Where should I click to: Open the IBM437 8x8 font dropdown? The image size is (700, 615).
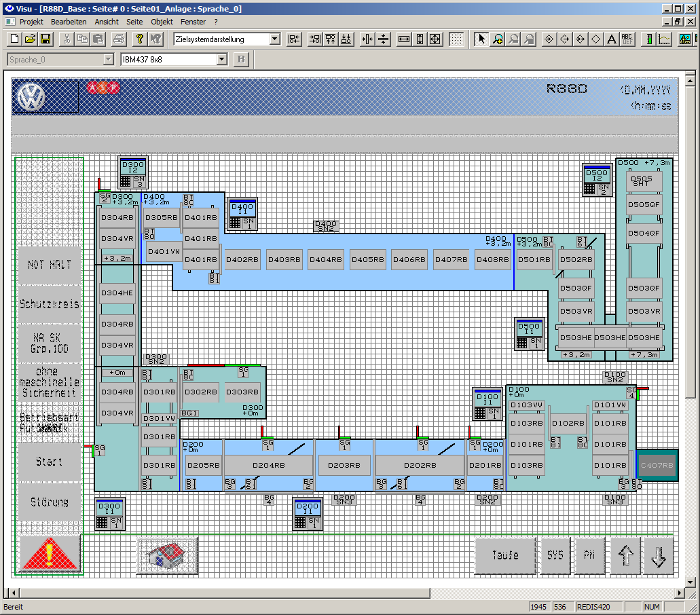tap(221, 60)
